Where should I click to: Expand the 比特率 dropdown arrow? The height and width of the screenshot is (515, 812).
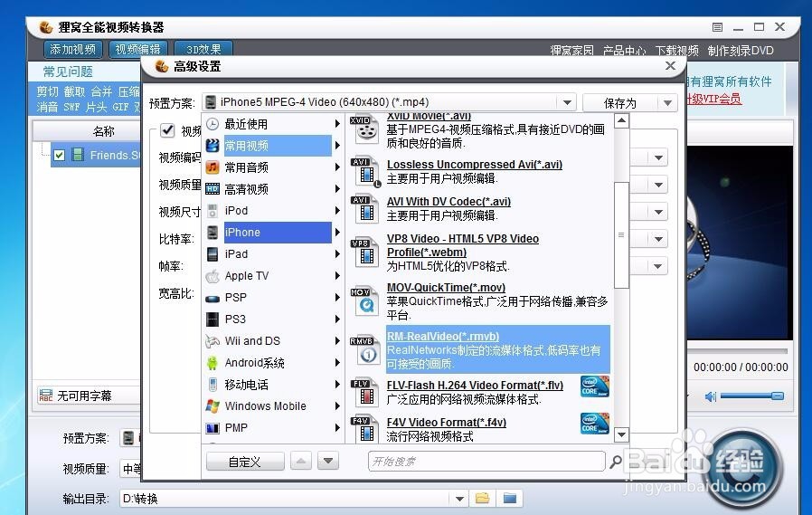coord(658,239)
